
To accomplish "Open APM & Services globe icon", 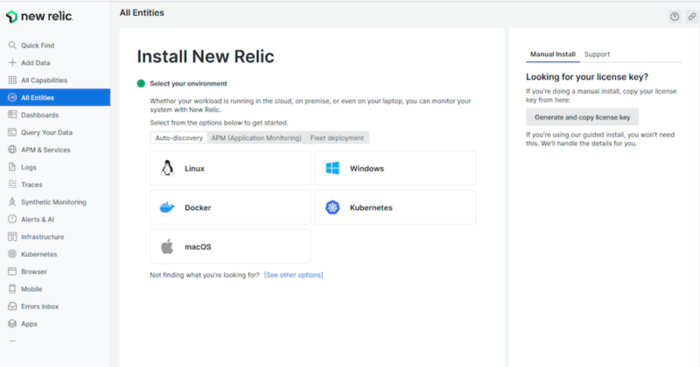I will pos(12,150).
